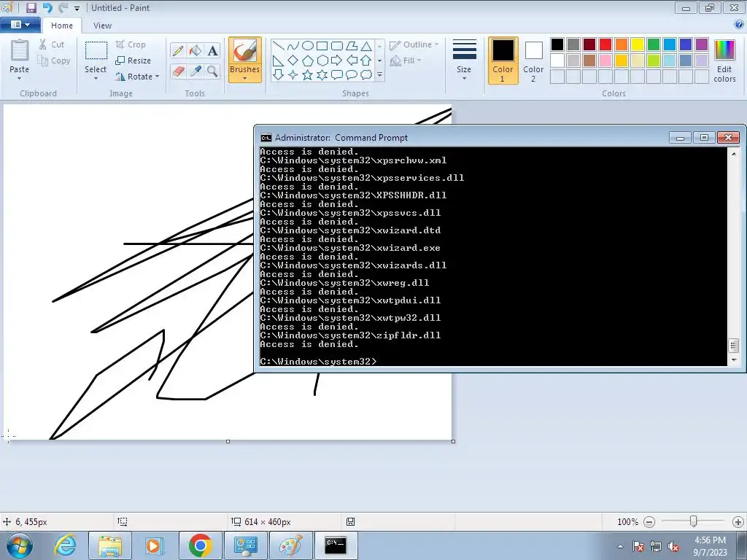Select the Magnifier tool

pos(212,71)
